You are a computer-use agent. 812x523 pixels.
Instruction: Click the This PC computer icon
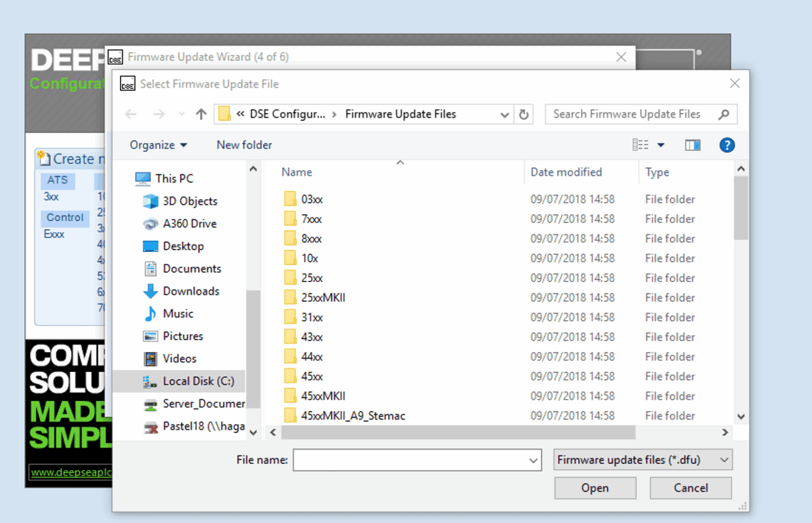tap(143, 179)
